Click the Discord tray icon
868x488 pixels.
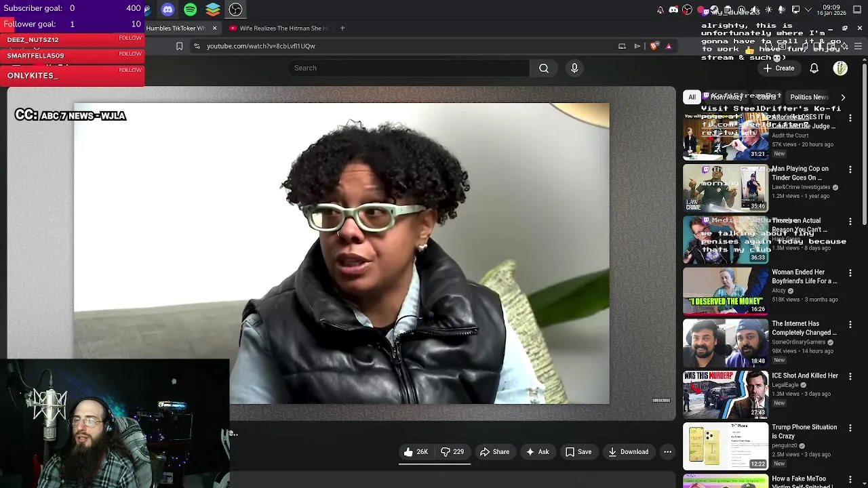[x=673, y=9]
